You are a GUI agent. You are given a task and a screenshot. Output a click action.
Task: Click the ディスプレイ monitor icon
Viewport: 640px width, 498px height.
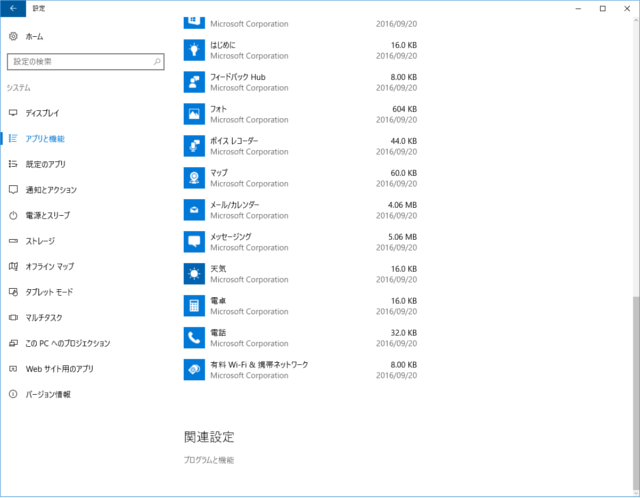coord(13,113)
